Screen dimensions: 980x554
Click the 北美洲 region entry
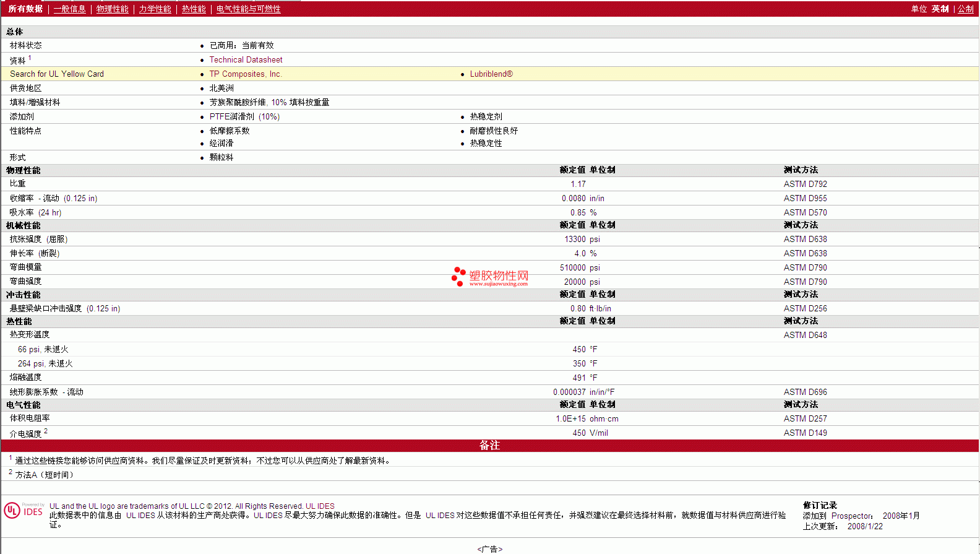tap(221, 89)
